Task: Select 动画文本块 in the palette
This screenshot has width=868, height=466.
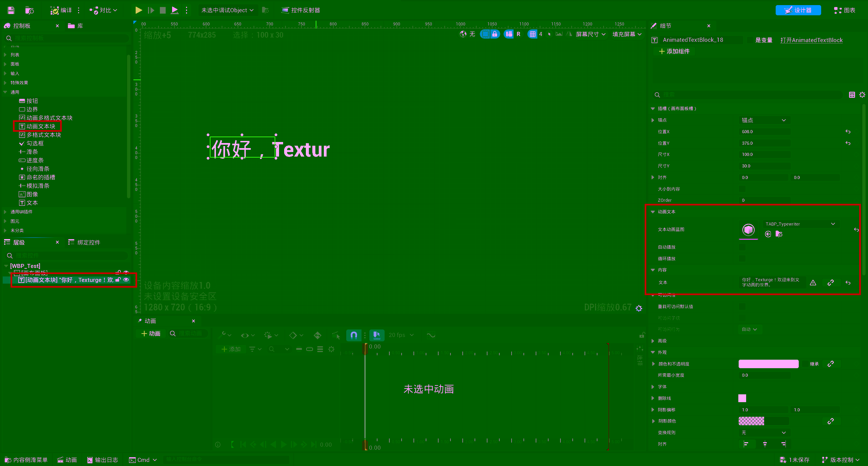Action: [x=37, y=126]
